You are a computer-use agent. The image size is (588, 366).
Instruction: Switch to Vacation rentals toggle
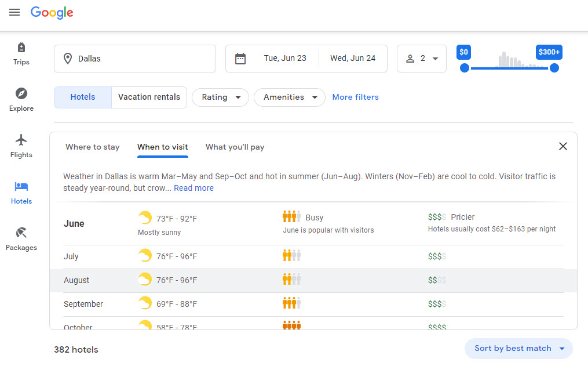pos(149,97)
